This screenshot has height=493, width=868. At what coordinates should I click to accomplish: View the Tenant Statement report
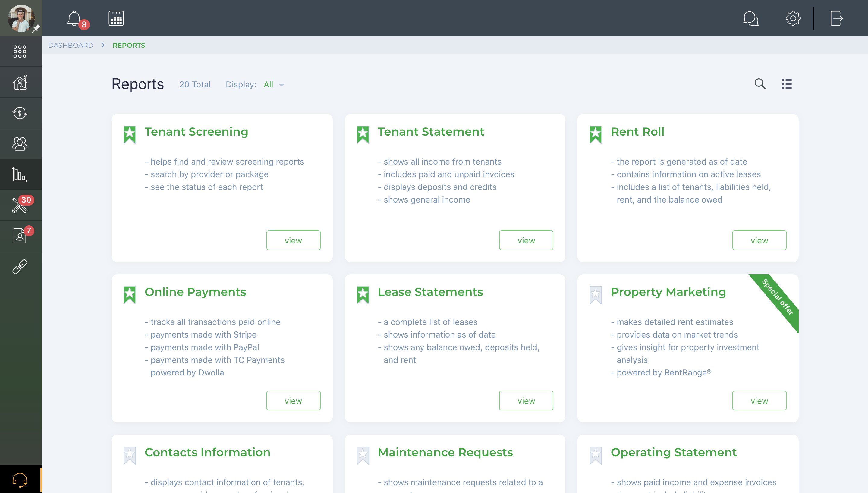coord(526,240)
